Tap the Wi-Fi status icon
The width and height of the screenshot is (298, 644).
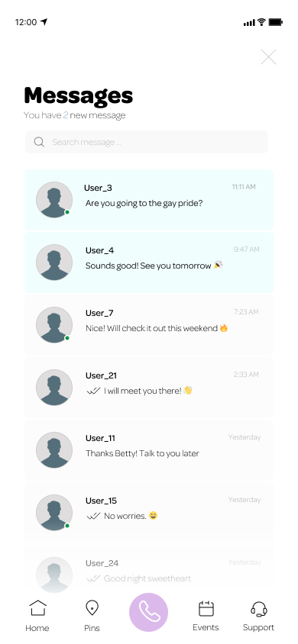click(261, 22)
